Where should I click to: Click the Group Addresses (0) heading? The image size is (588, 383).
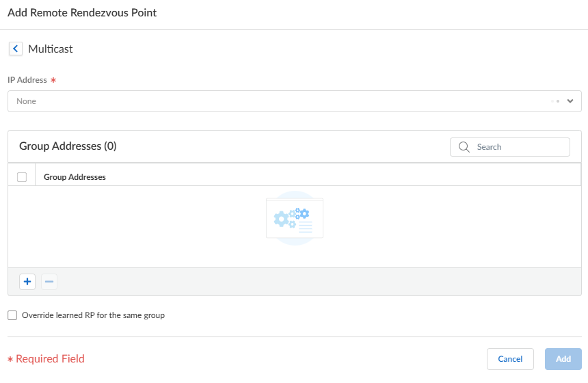tap(68, 146)
